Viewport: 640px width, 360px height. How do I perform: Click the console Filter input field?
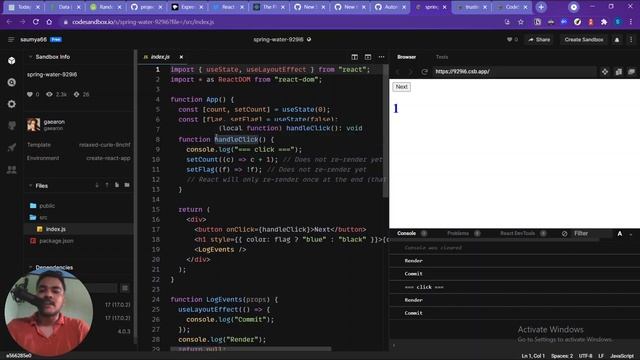pos(591,233)
